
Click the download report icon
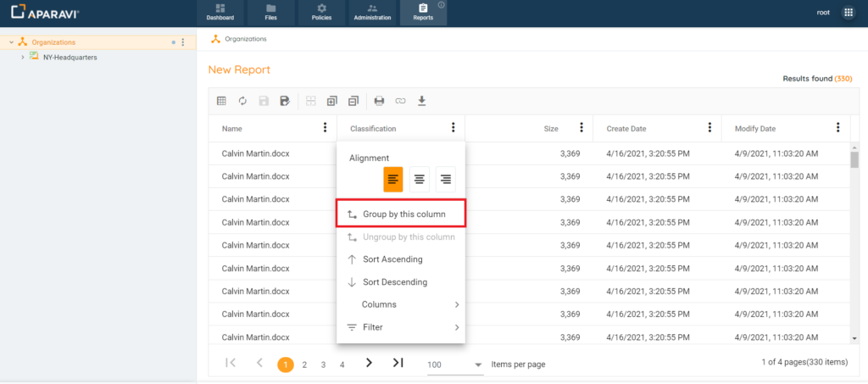[422, 101]
